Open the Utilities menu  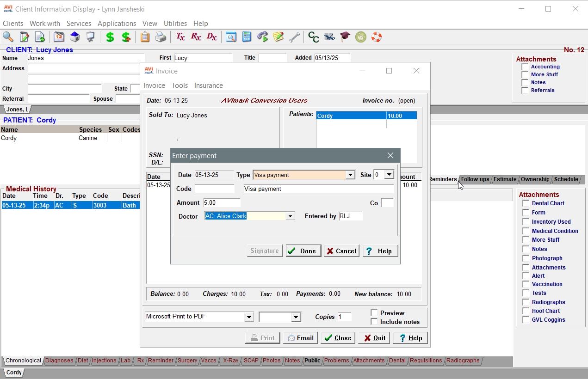175,24
